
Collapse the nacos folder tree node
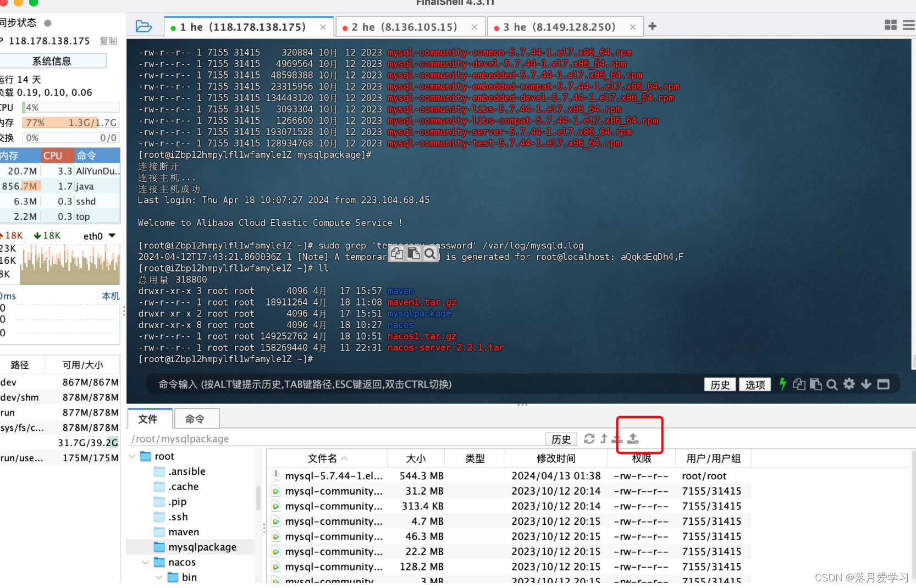click(145, 562)
